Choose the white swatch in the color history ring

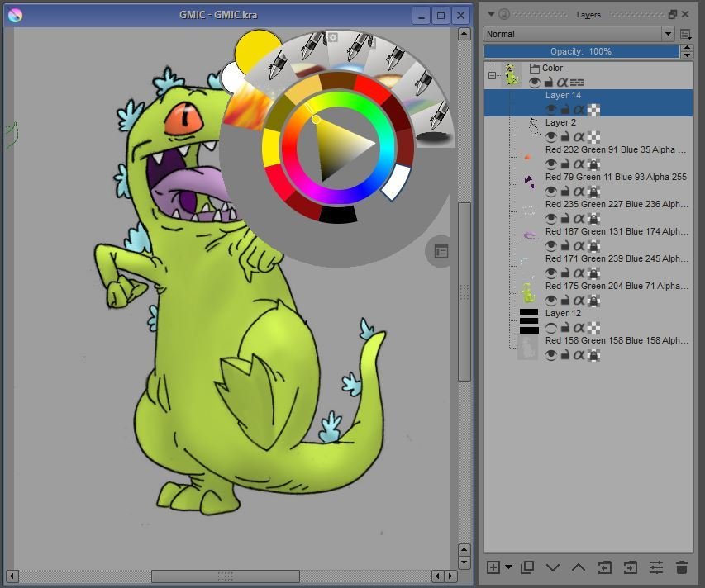397,182
